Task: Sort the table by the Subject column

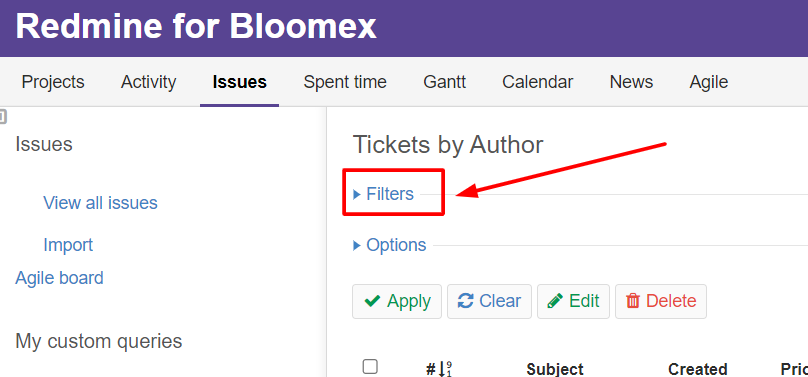Action: (x=555, y=369)
